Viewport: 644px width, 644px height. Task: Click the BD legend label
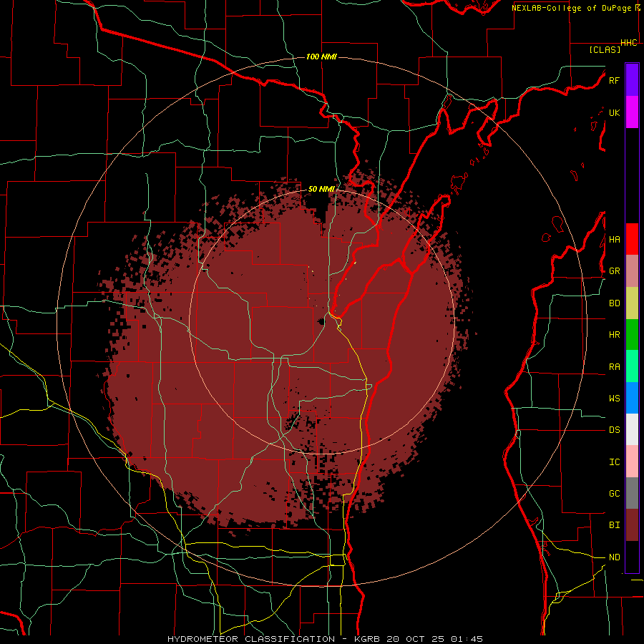[x=614, y=303]
